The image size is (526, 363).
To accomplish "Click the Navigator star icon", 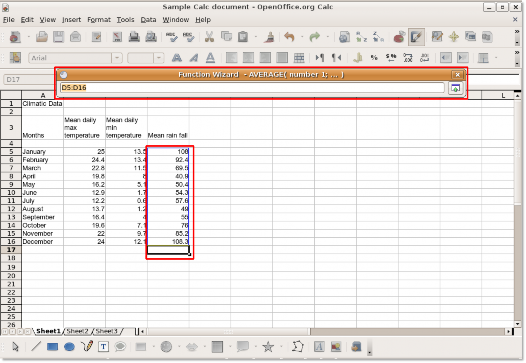I will 454,37.
